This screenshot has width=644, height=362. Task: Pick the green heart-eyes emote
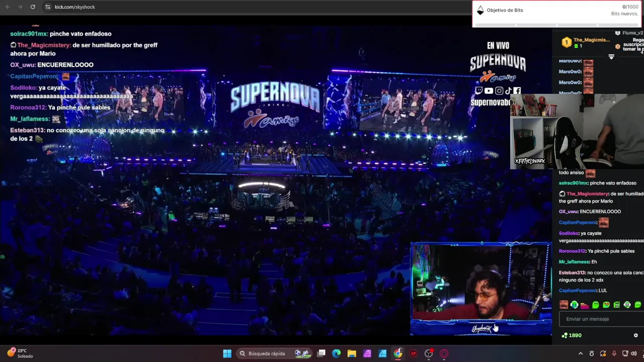coord(606,305)
